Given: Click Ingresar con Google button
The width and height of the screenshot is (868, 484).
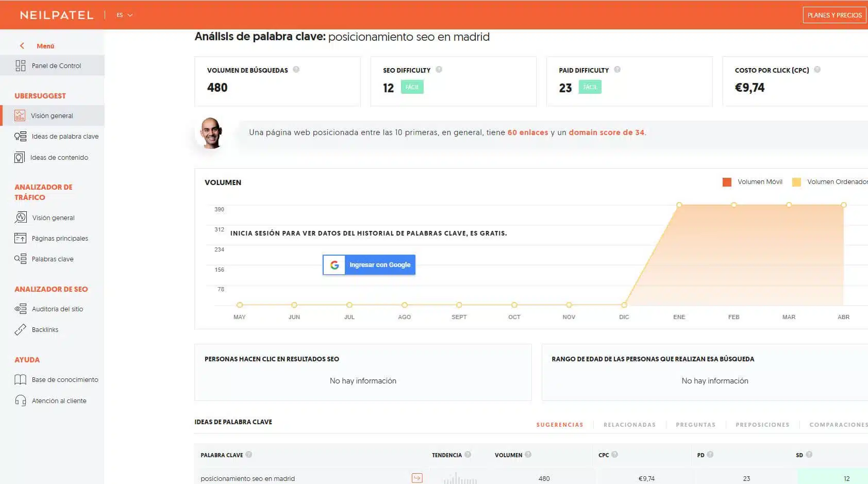Looking at the screenshot, I should [369, 265].
